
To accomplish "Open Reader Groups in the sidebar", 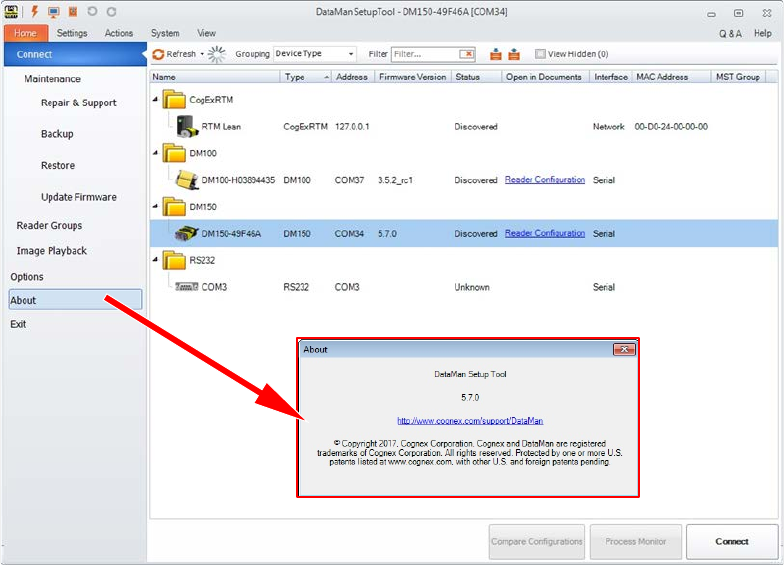I will point(49,226).
